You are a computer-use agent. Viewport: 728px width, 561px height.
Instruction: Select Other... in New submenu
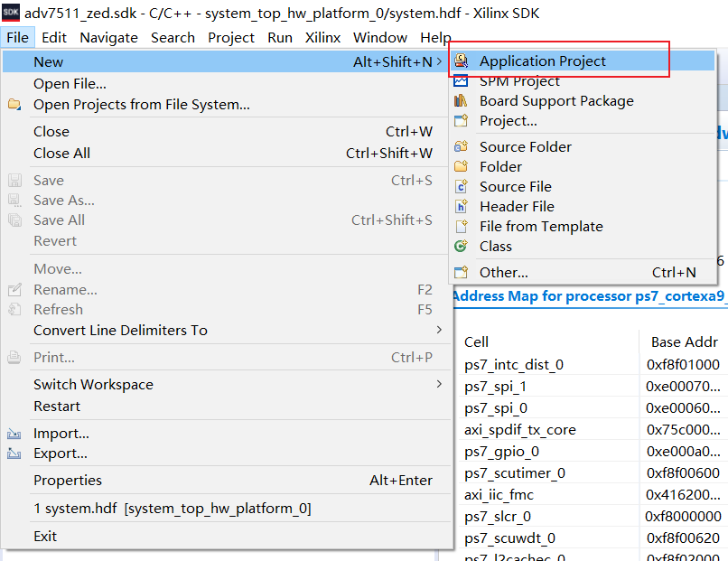point(583,272)
